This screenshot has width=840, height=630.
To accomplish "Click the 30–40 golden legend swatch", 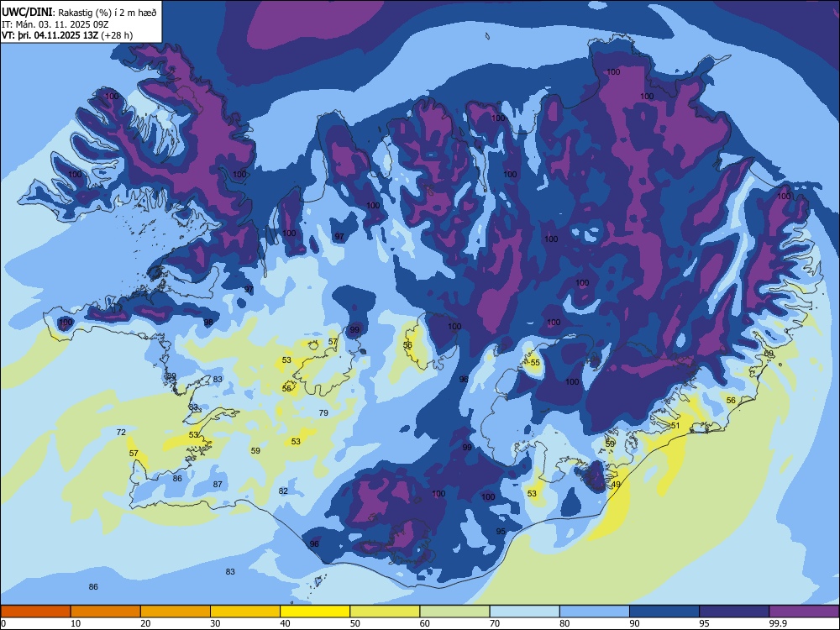I will coord(245,612).
